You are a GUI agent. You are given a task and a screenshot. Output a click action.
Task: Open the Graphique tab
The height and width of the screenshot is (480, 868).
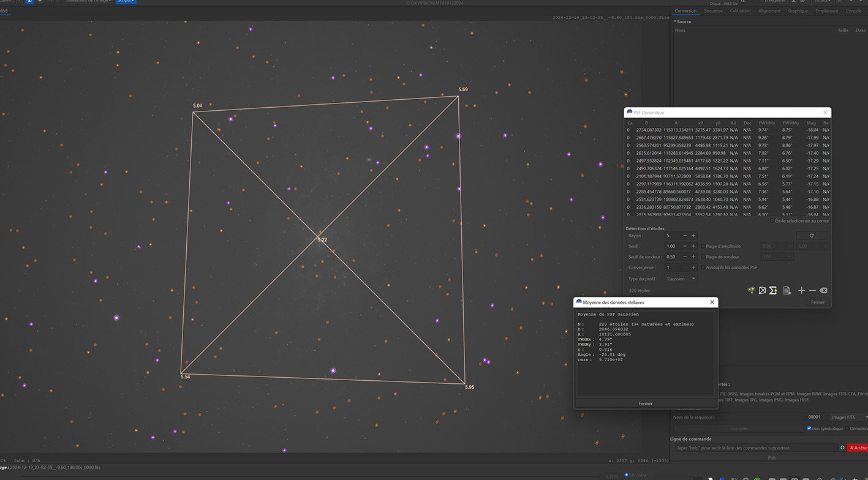[798, 11]
